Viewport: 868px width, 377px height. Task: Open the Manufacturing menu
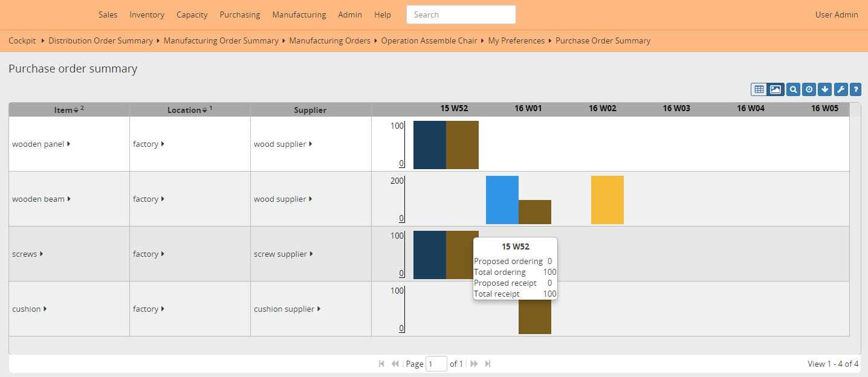pos(299,14)
